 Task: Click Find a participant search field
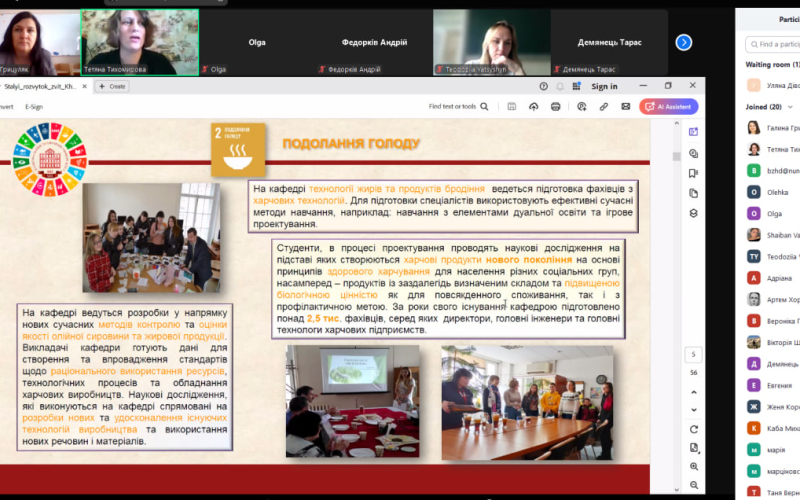(x=773, y=44)
